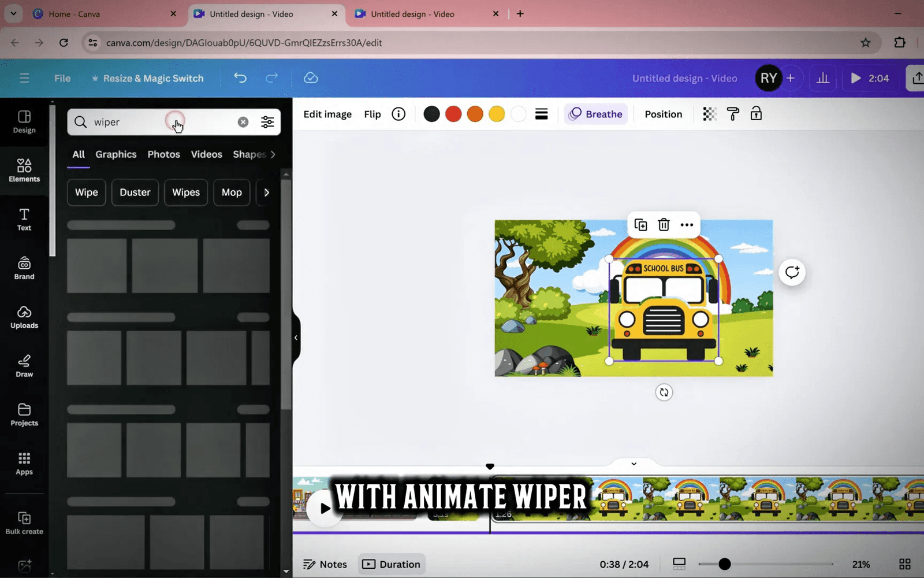
Task: Select the Duster suggestion chip
Action: [x=135, y=192]
